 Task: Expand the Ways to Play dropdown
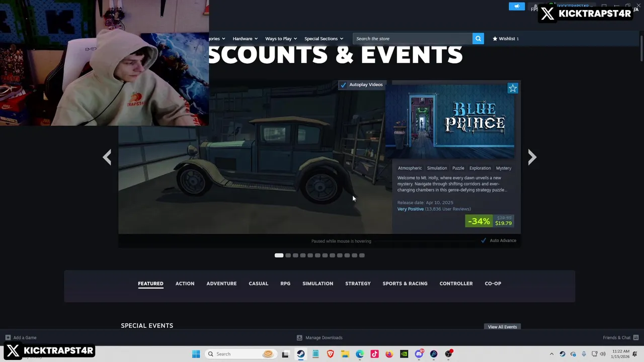tap(281, 39)
